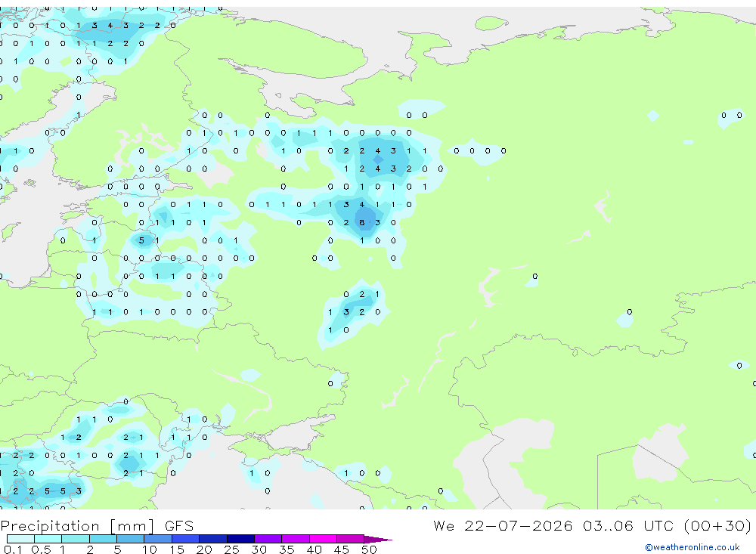Click the legend arrow tip above 50 mm
Image resolution: width=756 pixels, height=554 pixels.
click(377, 539)
